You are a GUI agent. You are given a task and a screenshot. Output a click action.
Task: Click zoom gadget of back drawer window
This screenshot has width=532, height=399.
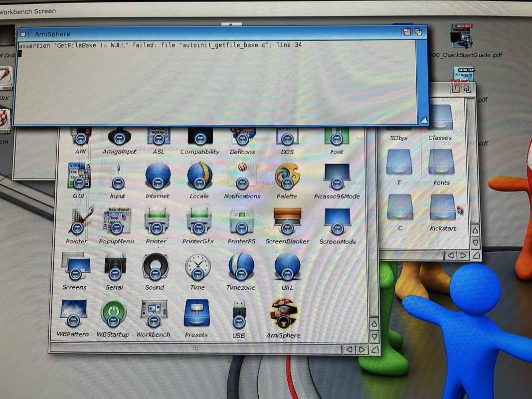pos(455,89)
